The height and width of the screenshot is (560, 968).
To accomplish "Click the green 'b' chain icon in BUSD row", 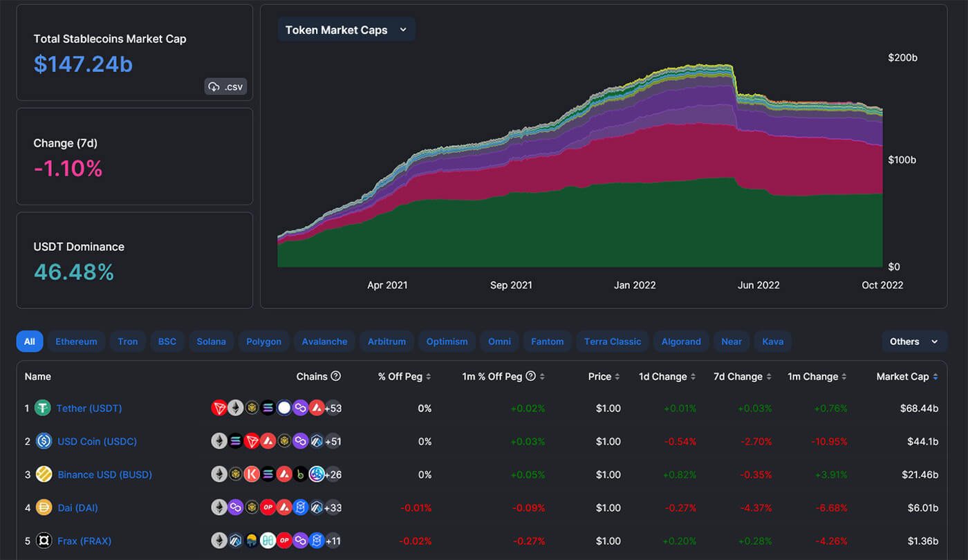I will coord(300,474).
